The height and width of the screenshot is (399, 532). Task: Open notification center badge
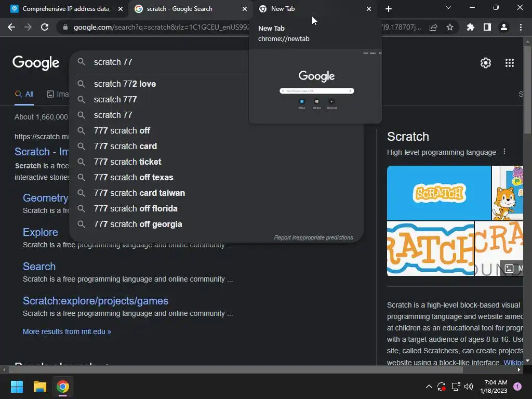[x=517, y=387]
